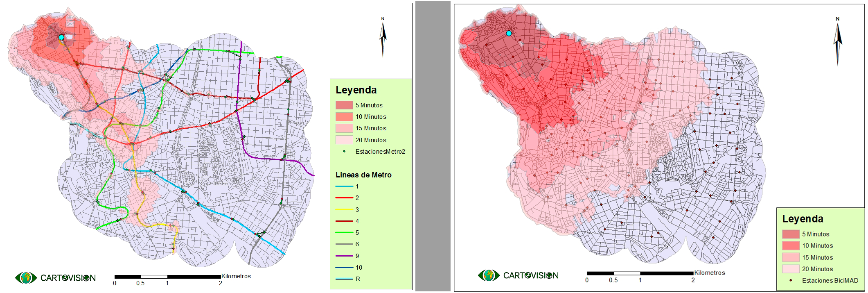Select the metro line R legend entry
This screenshot has width=868, height=293.
point(344,279)
